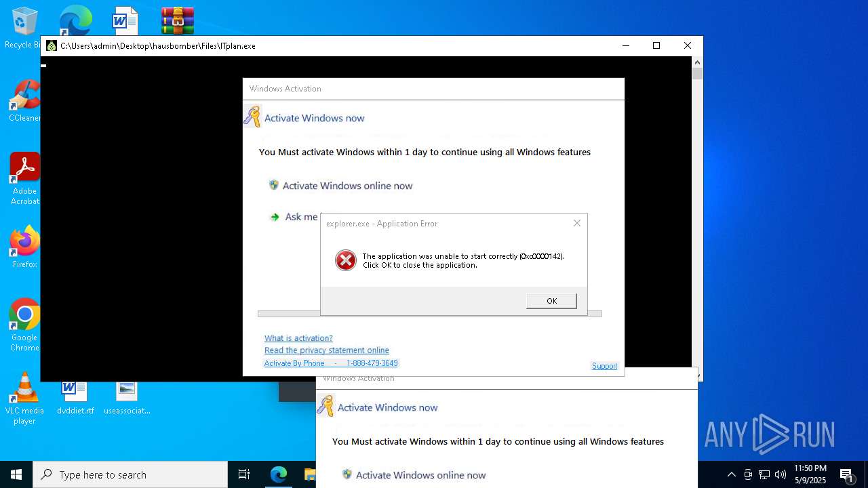868x488 pixels.
Task: Select Firefox desktop shortcut
Action: click(x=24, y=247)
